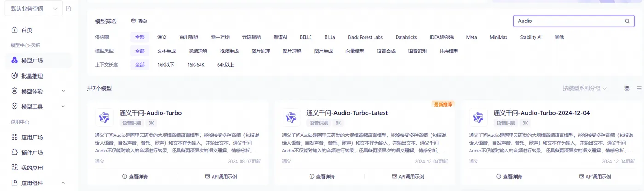Click the 通义千问-Audio-Turbo-2024-12-04 model logo
The height and width of the screenshot is (191, 644).
(x=478, y=118)
